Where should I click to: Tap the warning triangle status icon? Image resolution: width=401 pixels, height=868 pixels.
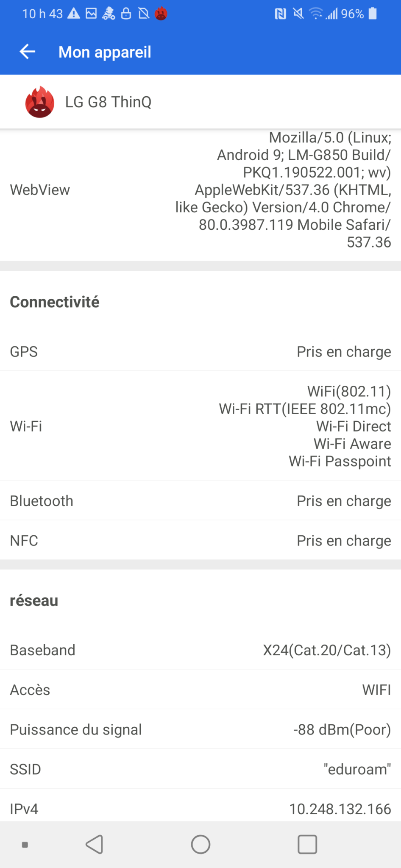tap(74, 14)
